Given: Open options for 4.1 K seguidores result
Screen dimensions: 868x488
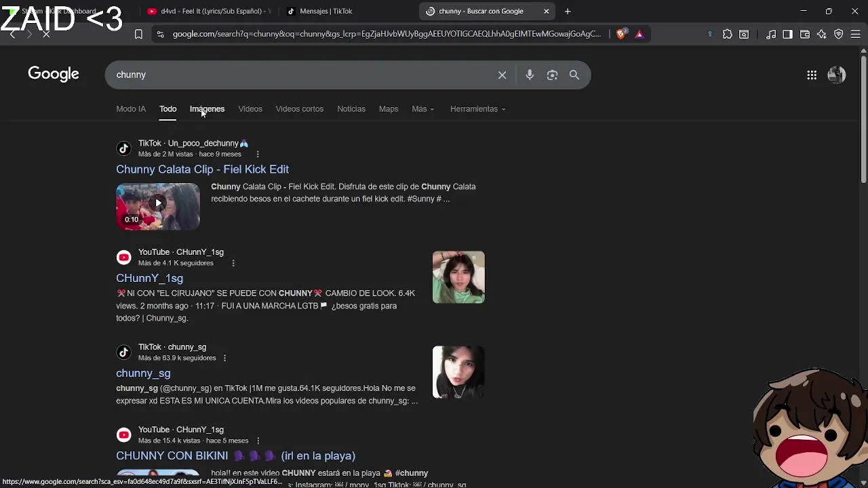Looking at the screenshot, I should click(233, 263).
